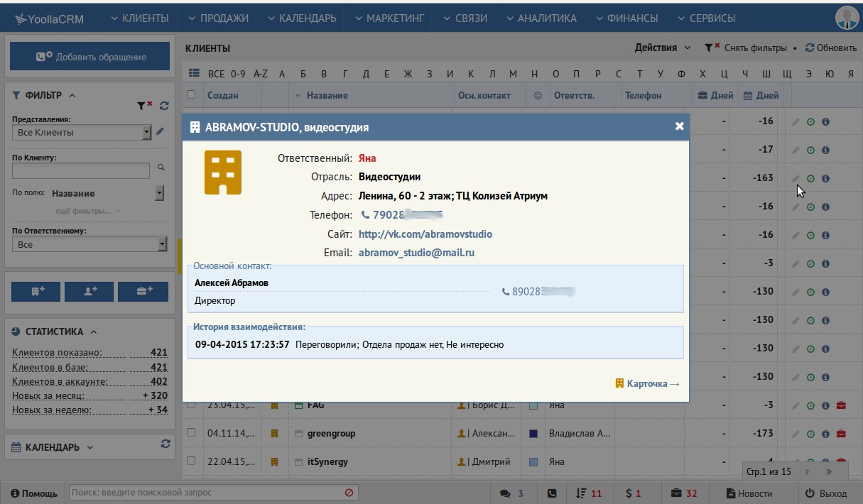
Task: Close the ABRAMOV-STUDIO popup window
Action: [680, 126]
